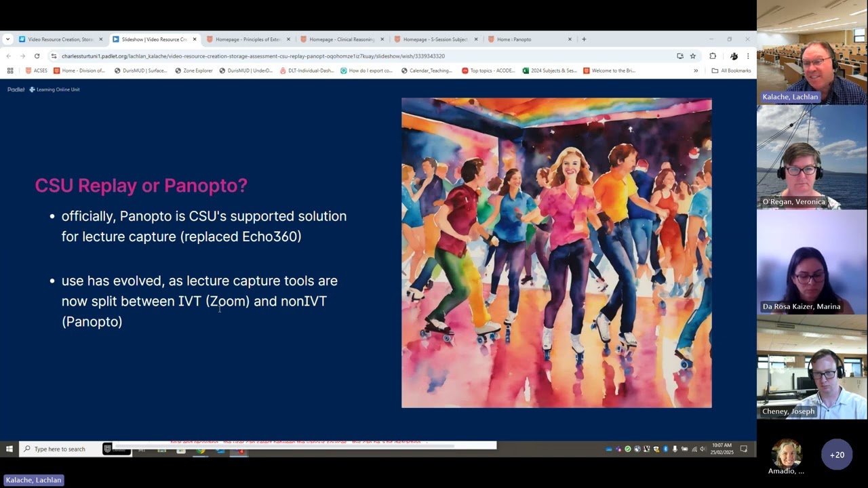Close the Home : Panopto tab

pos(570,39)
